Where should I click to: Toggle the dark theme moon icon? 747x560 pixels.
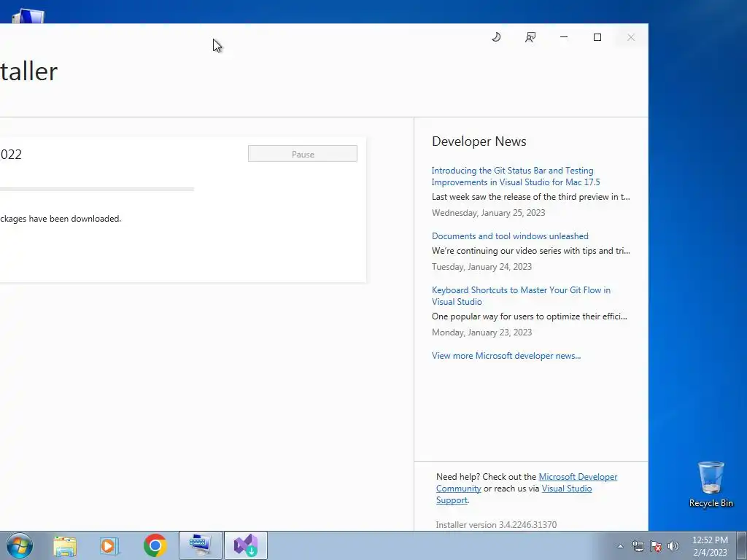(496, 37)
